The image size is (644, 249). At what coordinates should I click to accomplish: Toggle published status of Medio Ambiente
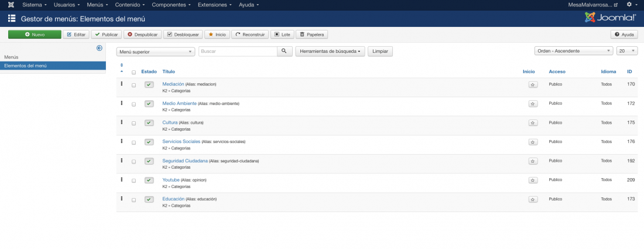coord(149,104)
